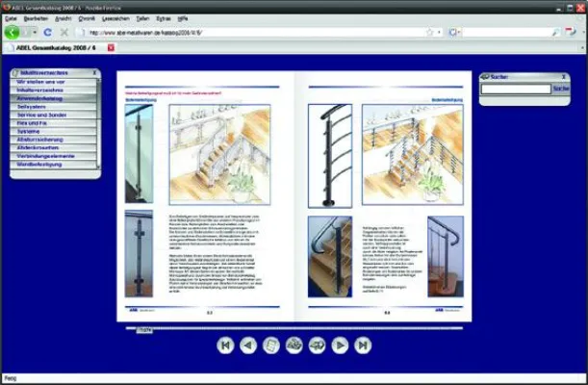Reload the page with the refresh icon
588x385 pixels.
click(47, 33)
